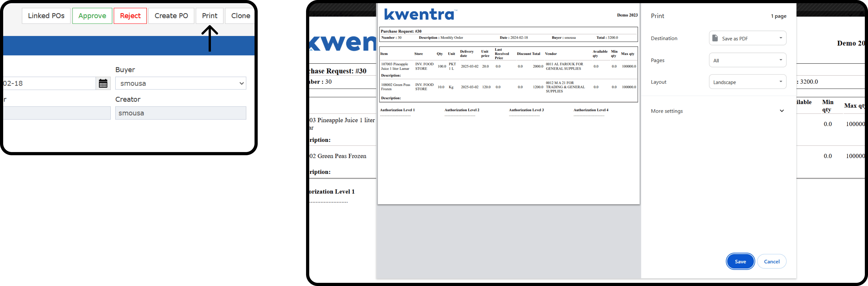Open the Pages dropdown set to All
This screenshot has height=286, width=868.
[x=747, y=60]
